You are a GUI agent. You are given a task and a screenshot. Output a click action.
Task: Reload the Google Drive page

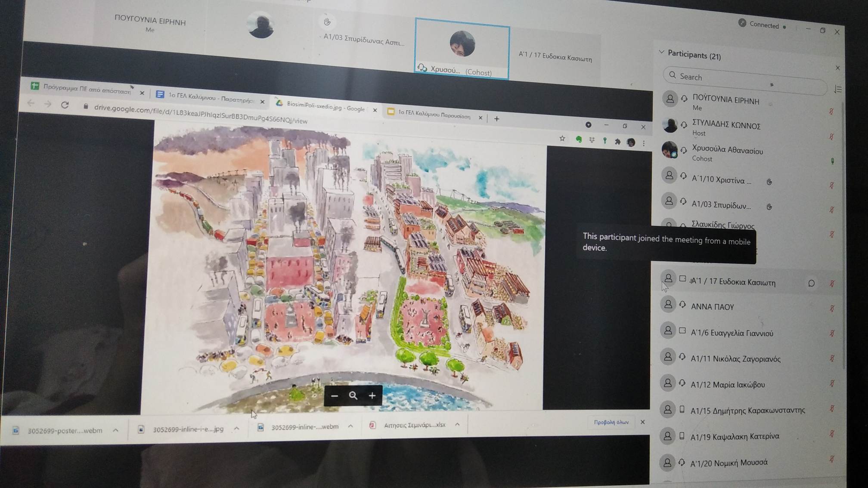pos(65,105)
